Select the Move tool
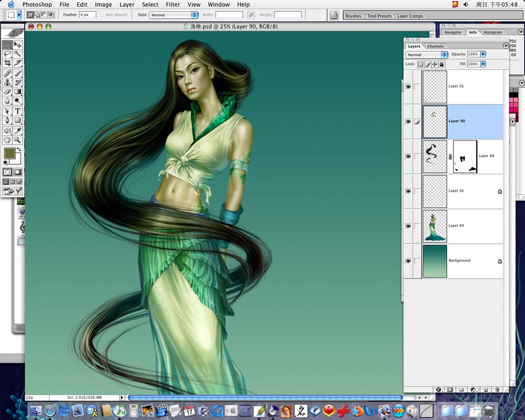The image size is (525, 420). coord(18,44)
